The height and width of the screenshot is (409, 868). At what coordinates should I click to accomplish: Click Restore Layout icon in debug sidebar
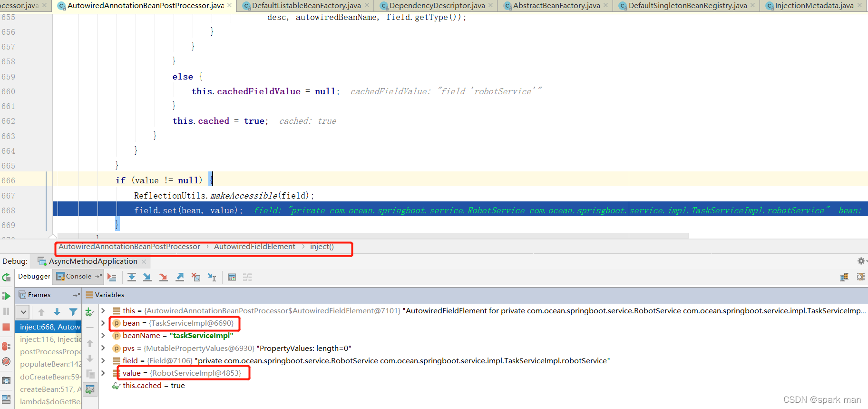tap(6, 399)
